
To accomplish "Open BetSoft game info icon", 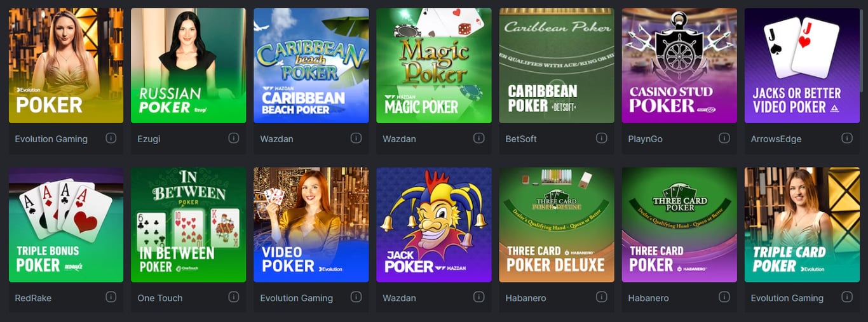I will coord(602,138).
